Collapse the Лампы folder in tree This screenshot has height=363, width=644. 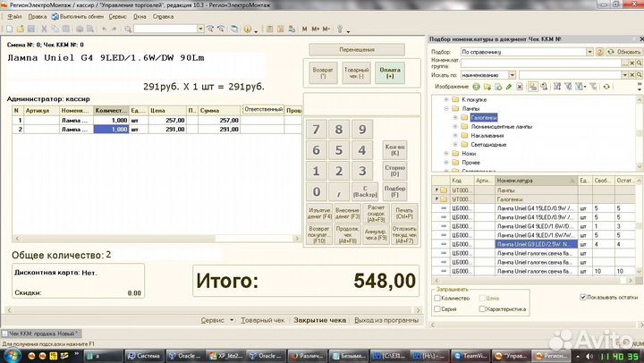(x=445, y=109)
